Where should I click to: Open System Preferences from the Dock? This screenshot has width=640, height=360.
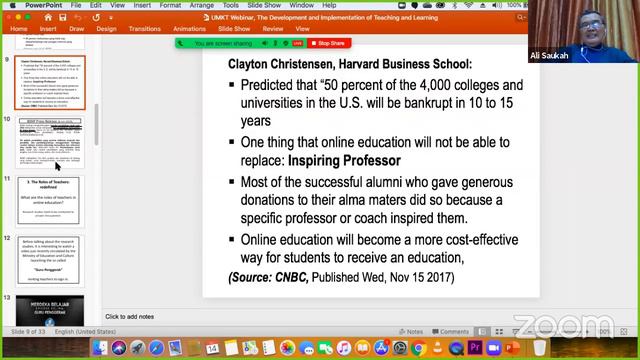[x=400, y=348]
